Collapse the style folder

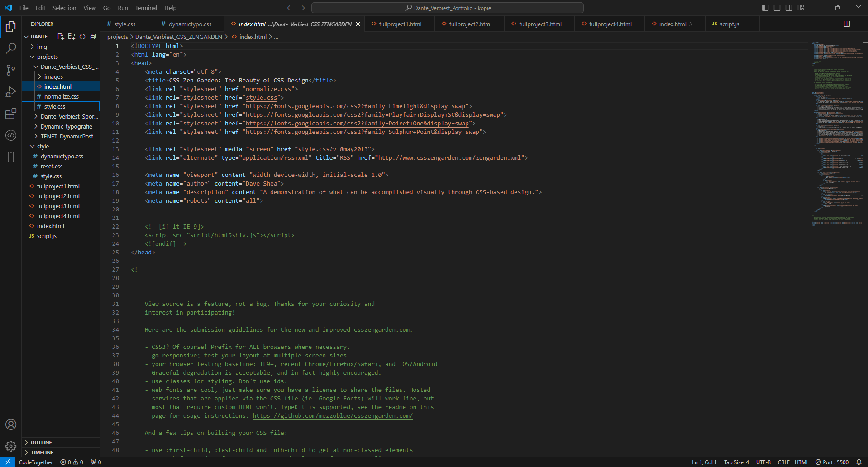(x=61, y=146)
